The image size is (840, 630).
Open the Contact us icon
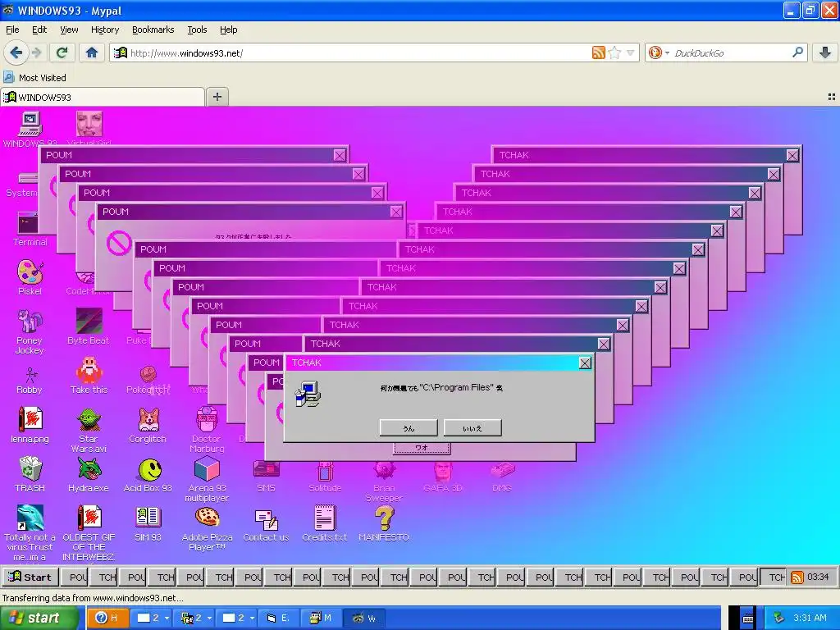(x=267, y=518)
